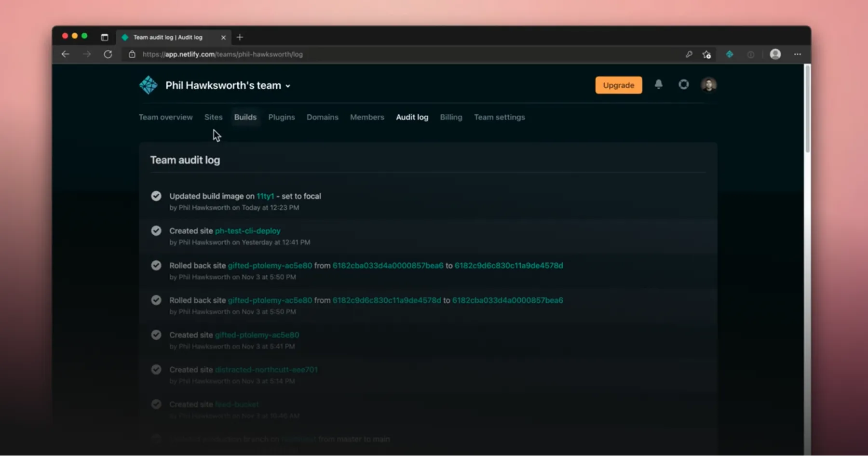
Task: Open browser settings ellipsis menu
Action: click(797, 54)
